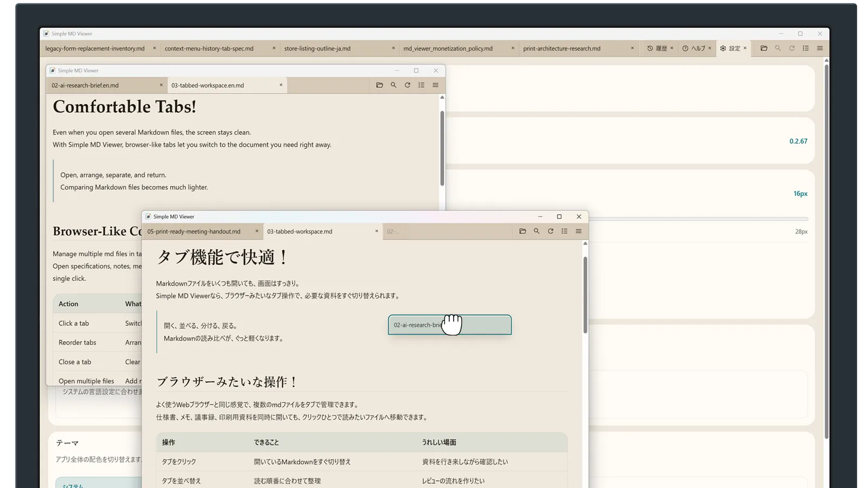Show outline list icon in Comfortable Tabs window
Screen dimensions: 868x488
(422, 85)
